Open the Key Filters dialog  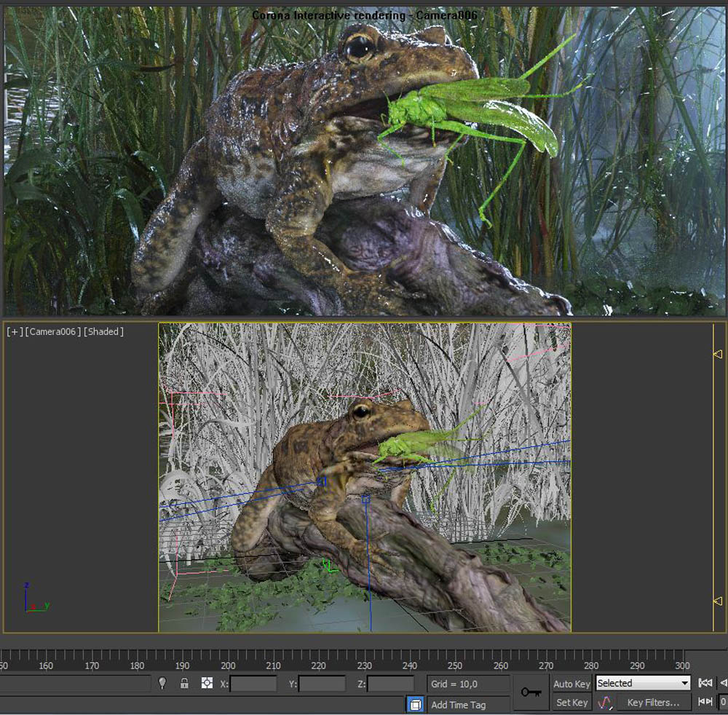tap(653, 703)
